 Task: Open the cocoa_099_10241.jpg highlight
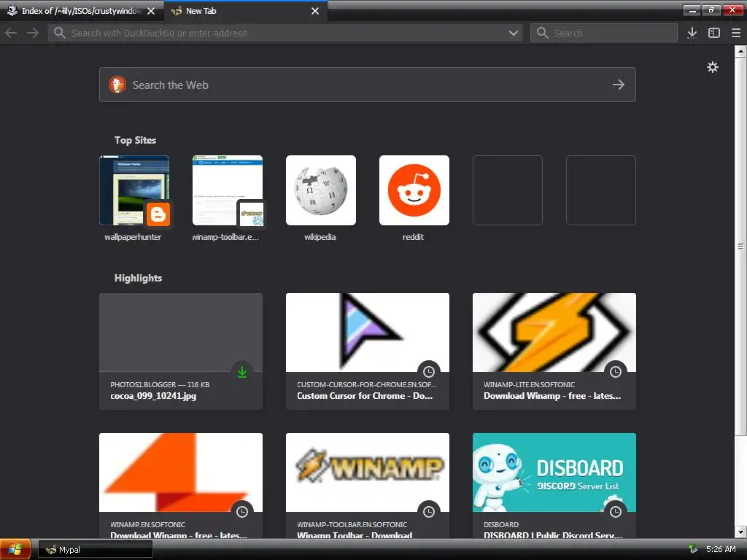181,351
